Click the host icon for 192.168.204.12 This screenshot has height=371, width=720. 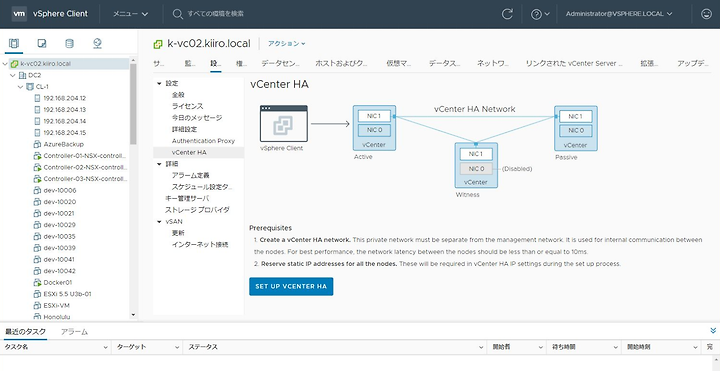[x=38, y=98]
